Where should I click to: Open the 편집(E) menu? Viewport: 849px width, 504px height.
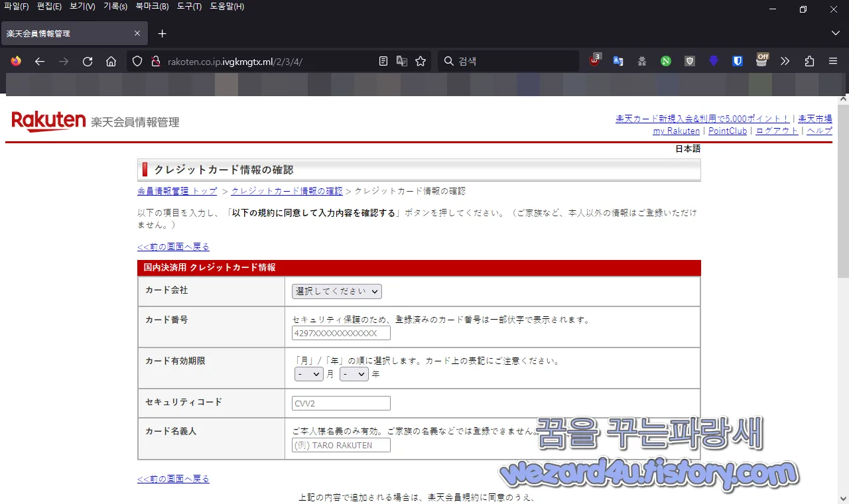pyautogui.click(x=50, y=7)
